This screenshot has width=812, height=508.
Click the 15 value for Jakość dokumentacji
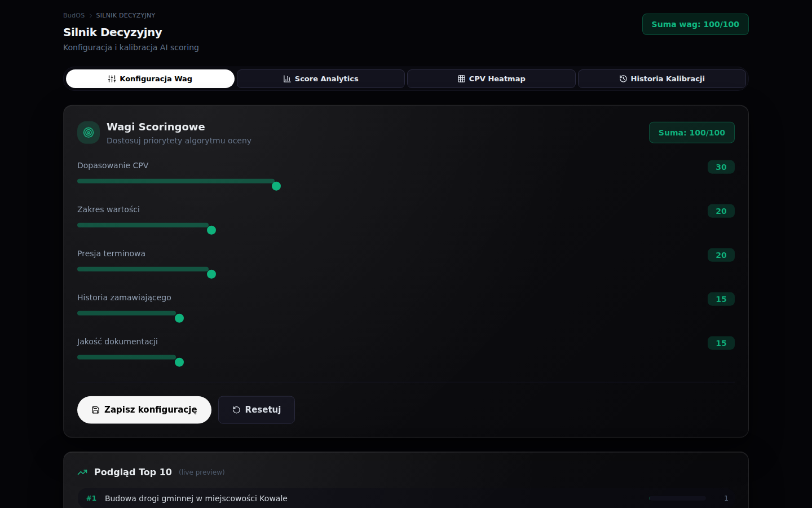pyautogui.click(x=721, y=343)
